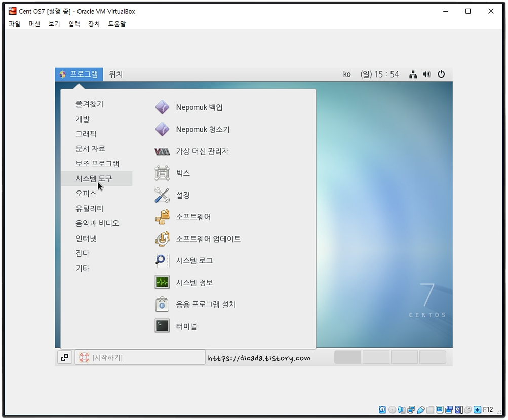The width and height of the screenshot is (508, 420).
Task: Select the 오피스 category
Action: [x=86, y=194]
